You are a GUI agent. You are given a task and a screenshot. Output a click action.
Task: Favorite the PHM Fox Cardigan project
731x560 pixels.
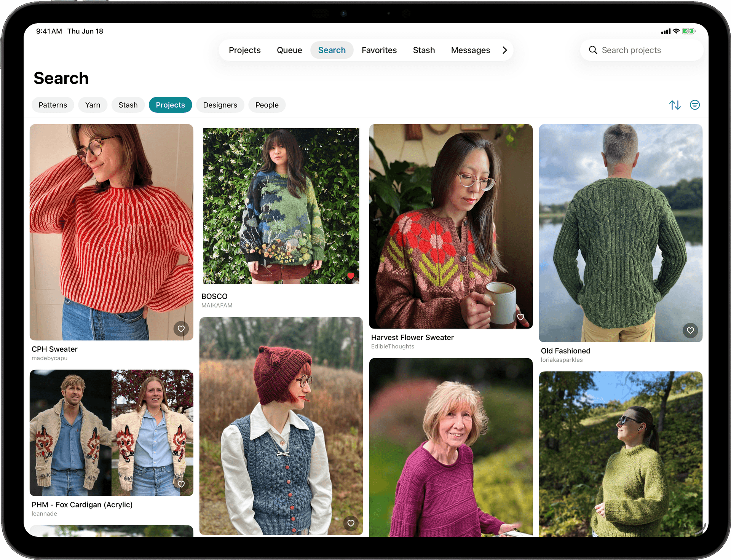[x=181, y=484]
